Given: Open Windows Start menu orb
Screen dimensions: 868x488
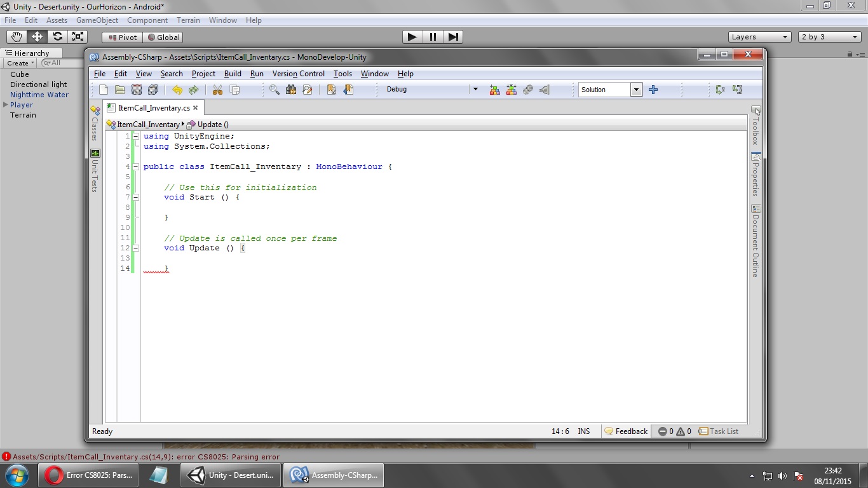Looking at the screenshot, I should pos(17,475).
